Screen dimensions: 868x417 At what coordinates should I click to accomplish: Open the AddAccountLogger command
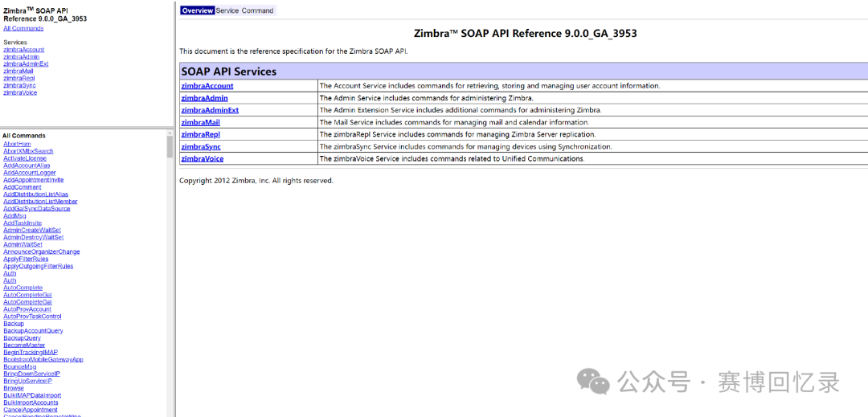[30, 173]
